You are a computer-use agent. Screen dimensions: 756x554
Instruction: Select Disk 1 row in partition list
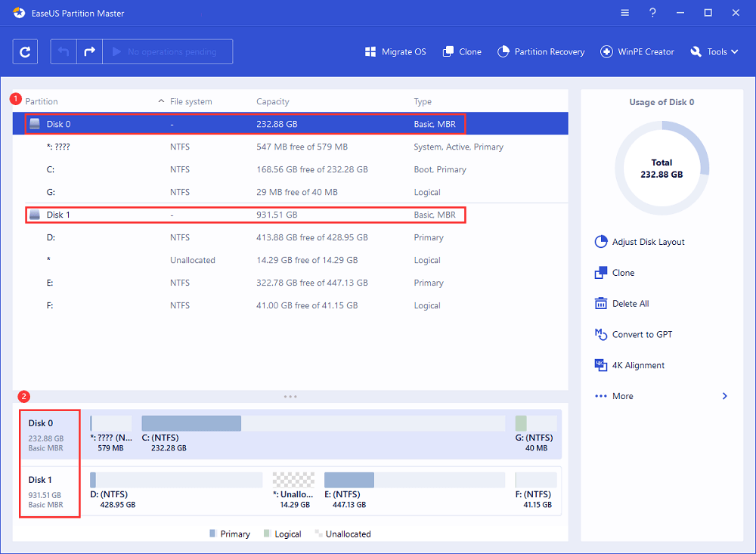[x=290, y=215]
